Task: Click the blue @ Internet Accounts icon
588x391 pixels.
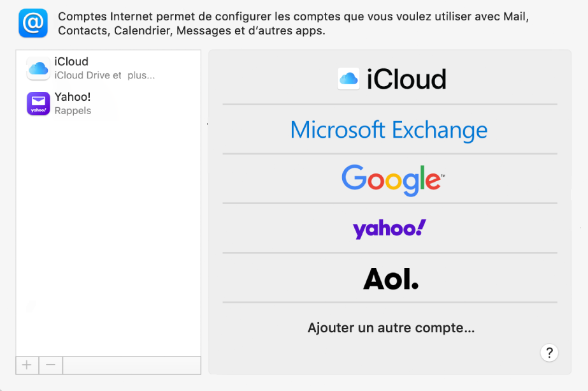Action: [33, 24]
